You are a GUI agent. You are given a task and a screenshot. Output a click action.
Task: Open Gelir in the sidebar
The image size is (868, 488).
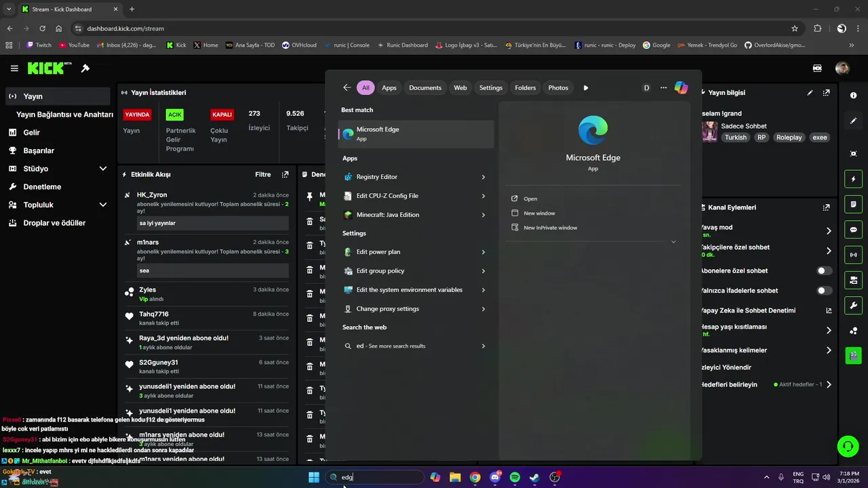click(57, 132)
